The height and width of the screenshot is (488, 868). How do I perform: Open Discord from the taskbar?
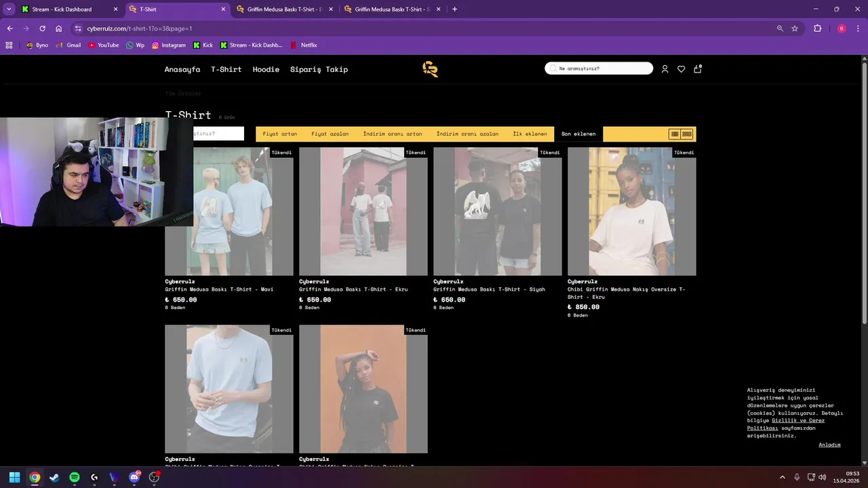tap(134, 477)
